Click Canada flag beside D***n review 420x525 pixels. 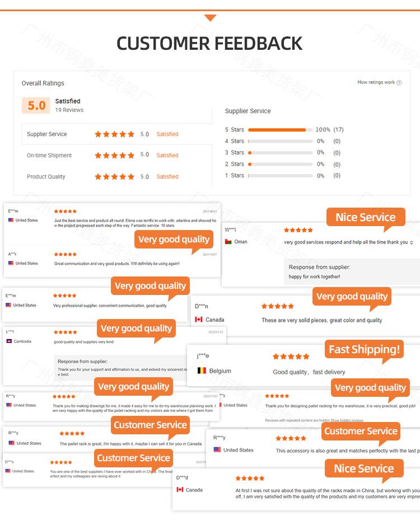pos(198,320)
